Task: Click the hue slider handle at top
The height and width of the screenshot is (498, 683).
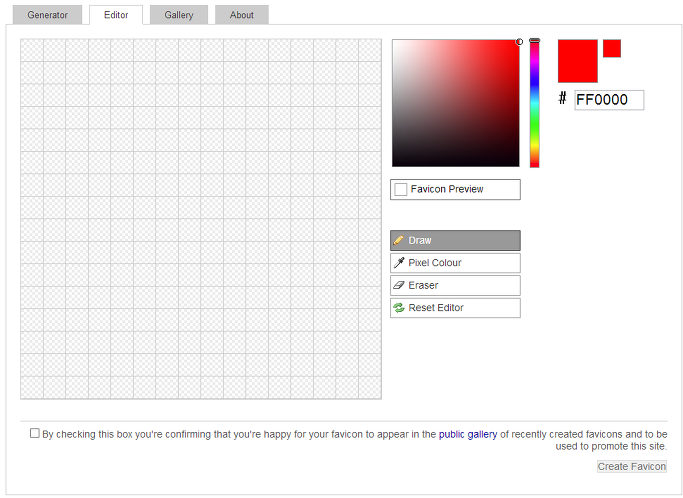Action: coord(534,41)
